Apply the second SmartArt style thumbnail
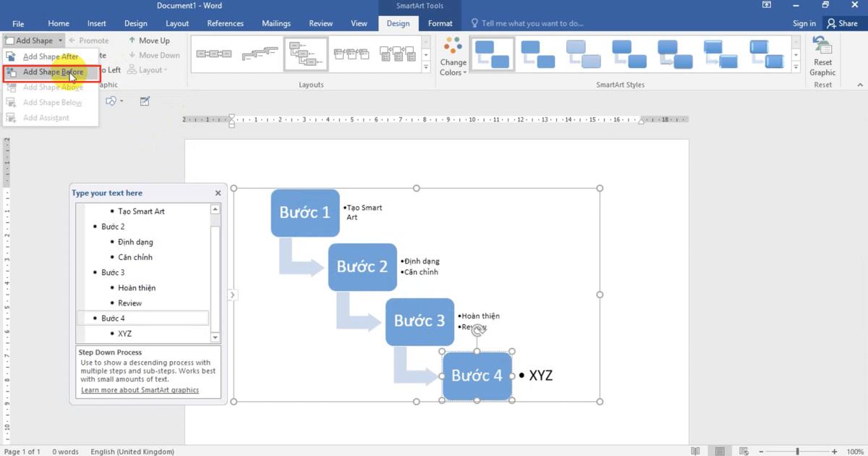 [538, 54]
